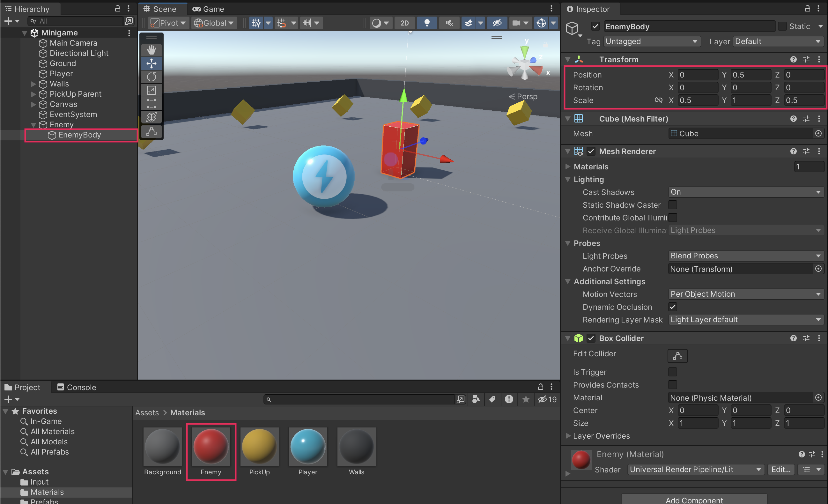Select the Player material thumbnail
This screenshot has width=828, height=504.
(307, 447)
